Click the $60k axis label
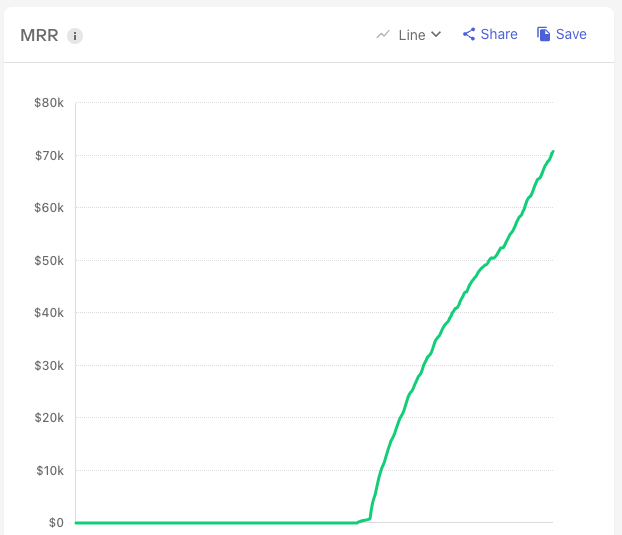622x535 pixels. click(49, 207)
